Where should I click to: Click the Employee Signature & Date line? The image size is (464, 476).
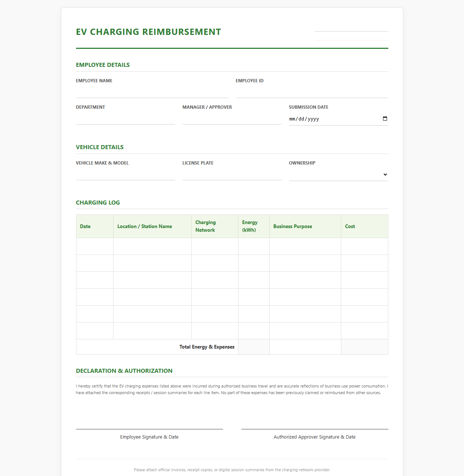(x=150, y=429)
